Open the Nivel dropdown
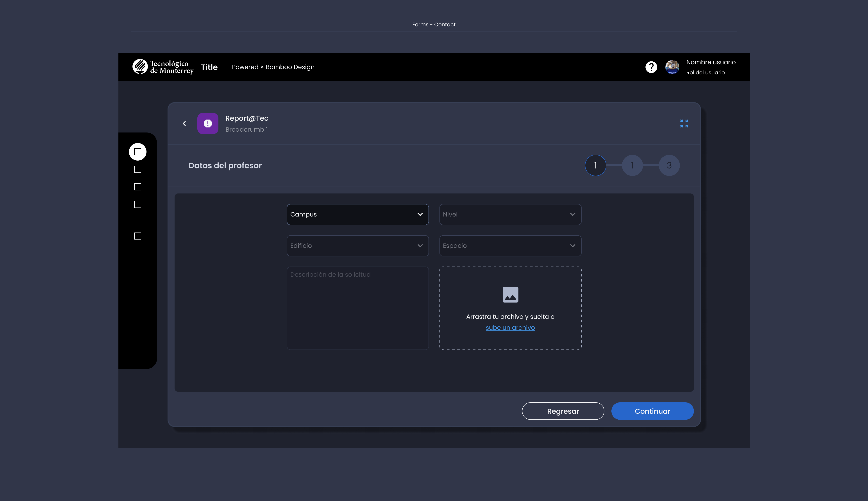The image size is (868, 501). 510,214
